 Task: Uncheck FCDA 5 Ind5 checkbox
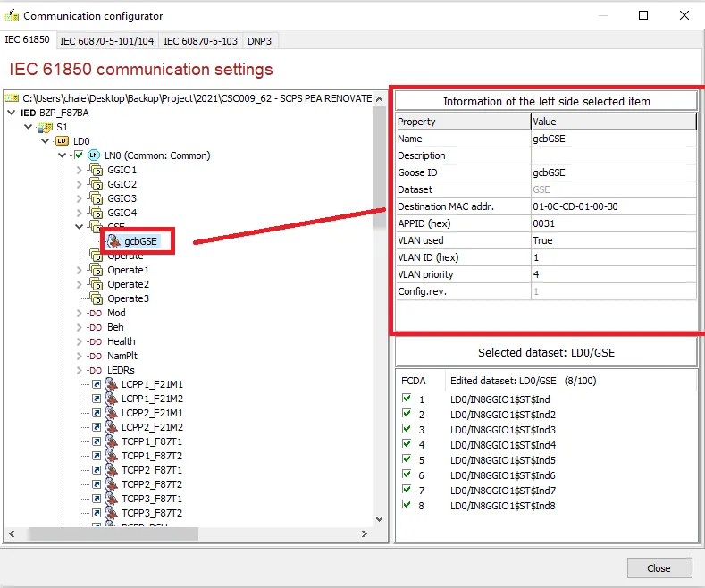(x=407, y=459)
